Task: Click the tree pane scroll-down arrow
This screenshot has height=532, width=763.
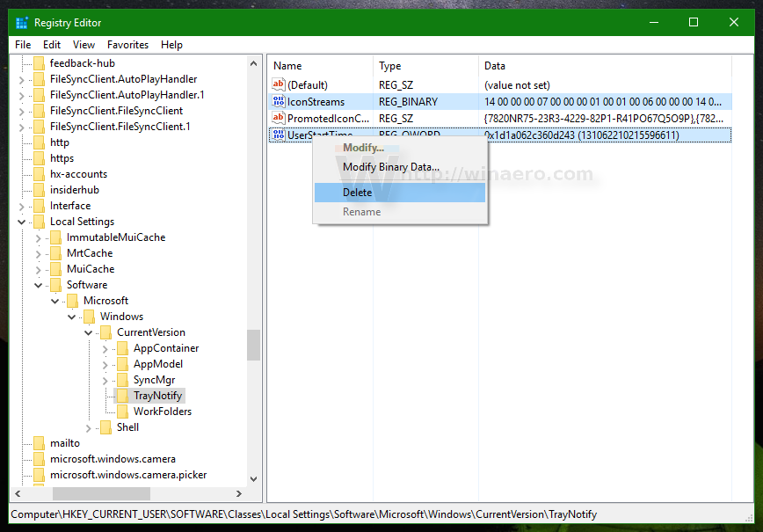Action: tap(253, 479)
